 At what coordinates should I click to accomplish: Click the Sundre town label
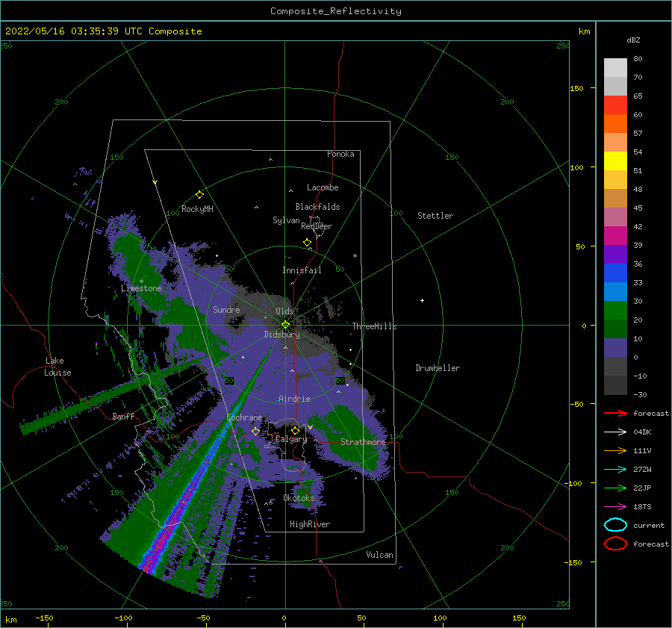(x=227, y=309)
